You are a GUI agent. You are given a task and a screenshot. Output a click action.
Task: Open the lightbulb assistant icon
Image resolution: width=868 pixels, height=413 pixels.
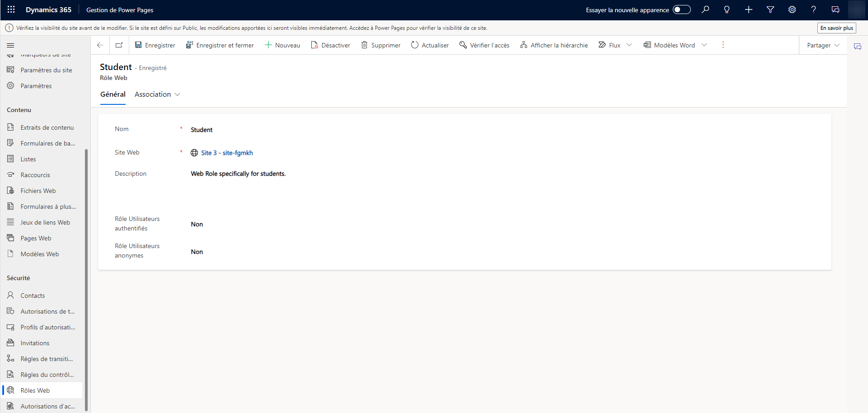(727, 9)
